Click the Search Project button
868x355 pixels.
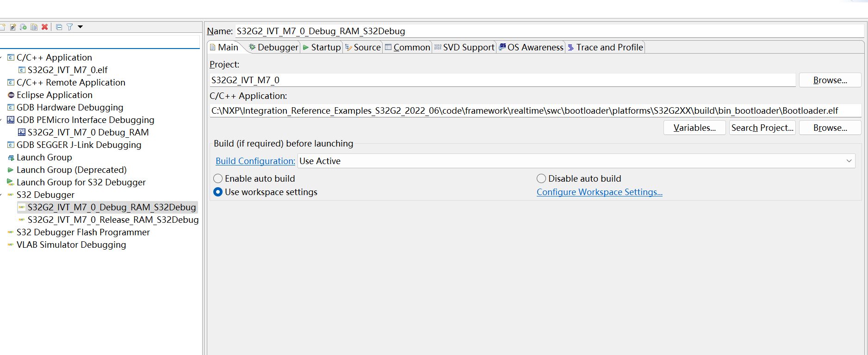tap(762, 128)
